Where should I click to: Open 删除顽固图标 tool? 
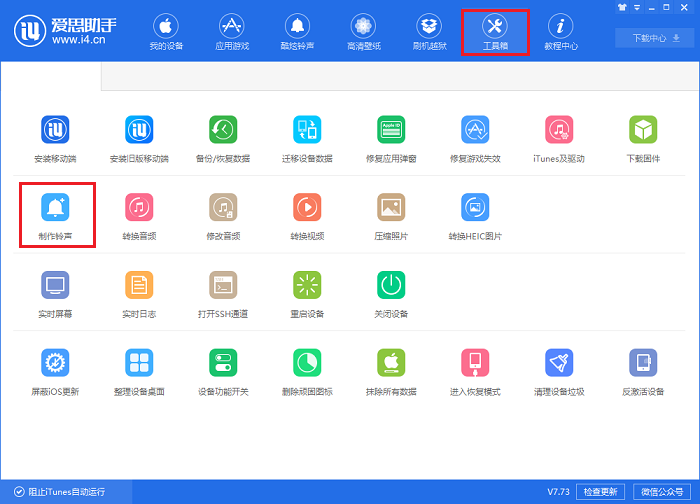click(x=307, y=372)
